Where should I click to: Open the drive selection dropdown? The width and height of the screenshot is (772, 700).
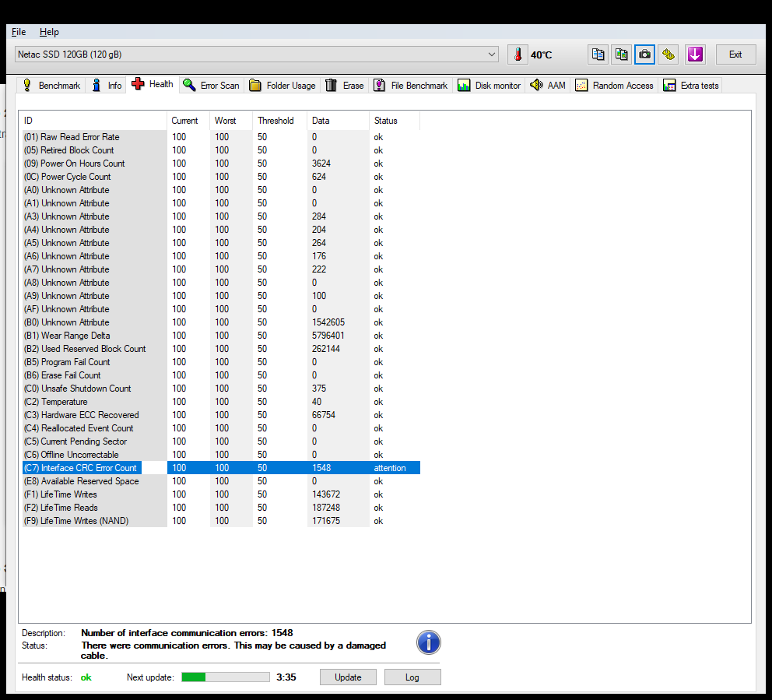tap(257, 55)
